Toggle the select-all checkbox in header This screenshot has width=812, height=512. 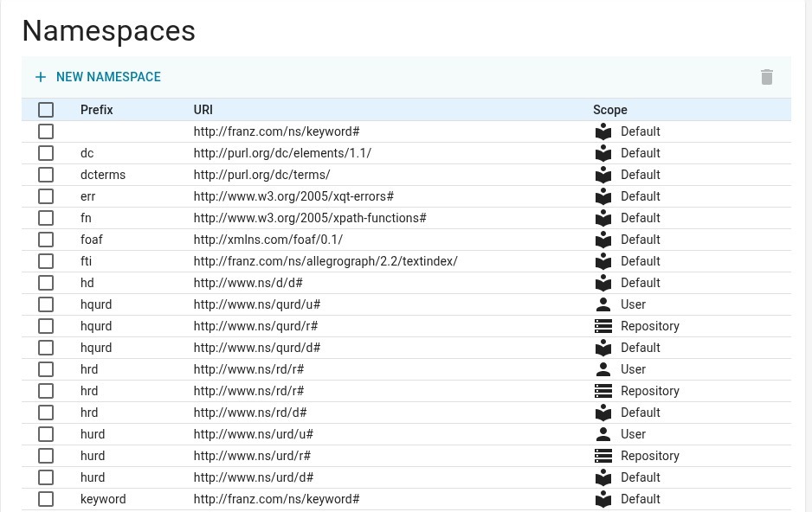point(46,110)
